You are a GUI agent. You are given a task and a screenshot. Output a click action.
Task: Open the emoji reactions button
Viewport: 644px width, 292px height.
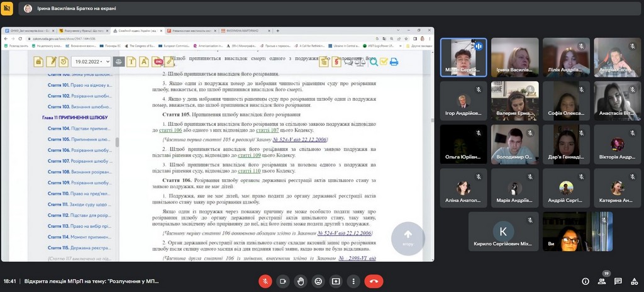(x=318, y=281)
